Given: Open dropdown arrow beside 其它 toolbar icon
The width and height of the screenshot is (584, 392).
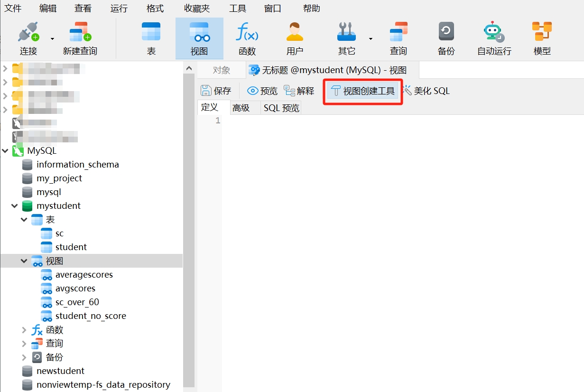Looking at the screenshot, I should pyautogui.click(x=371, y=39).
